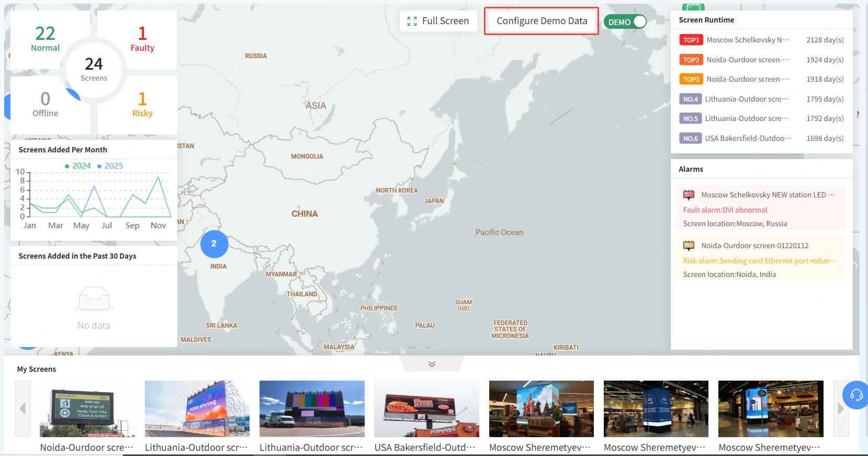Click the full screen expand icon
Viewport: 868px width, 456px height.
pos(412,21)
